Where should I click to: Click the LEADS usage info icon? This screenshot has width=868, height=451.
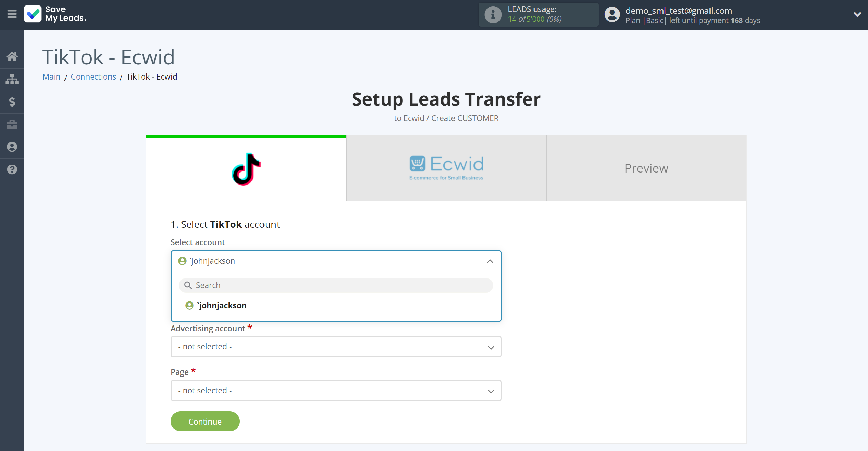493,14
